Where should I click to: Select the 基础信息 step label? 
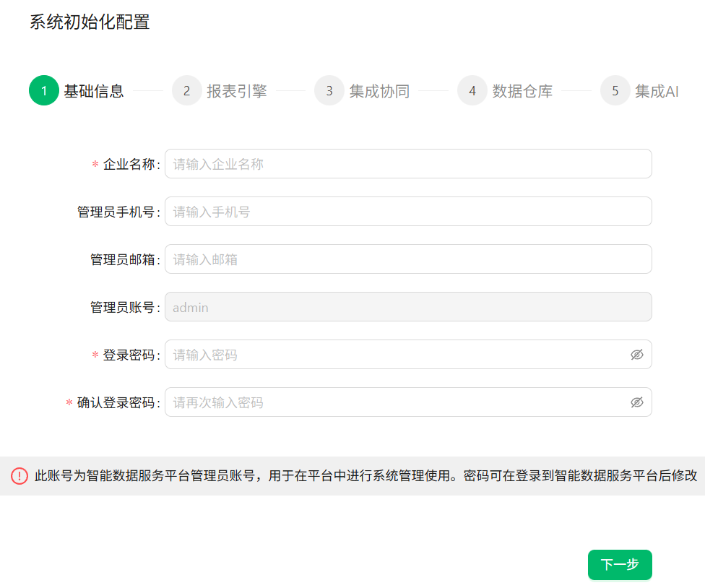[94, 91]
